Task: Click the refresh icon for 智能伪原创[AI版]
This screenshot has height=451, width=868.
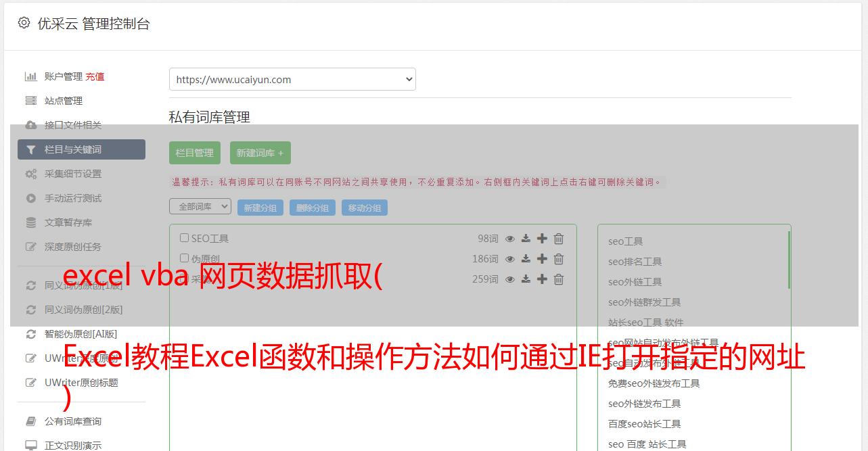Action: (x=31, y=334)
